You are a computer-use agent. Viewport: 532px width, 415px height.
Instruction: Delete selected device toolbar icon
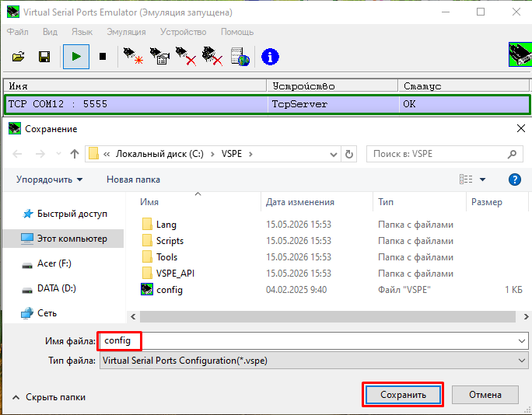(x=186, y=56)
